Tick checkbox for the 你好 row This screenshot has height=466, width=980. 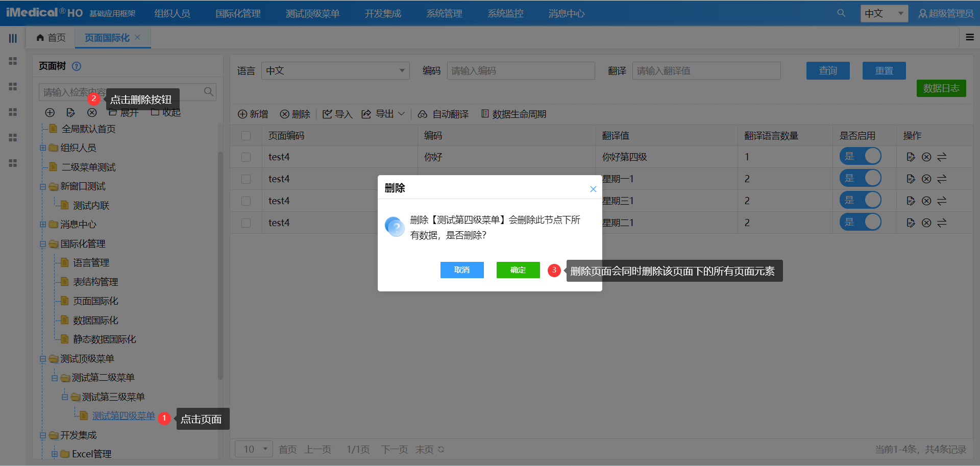click(x=246, y=157)
